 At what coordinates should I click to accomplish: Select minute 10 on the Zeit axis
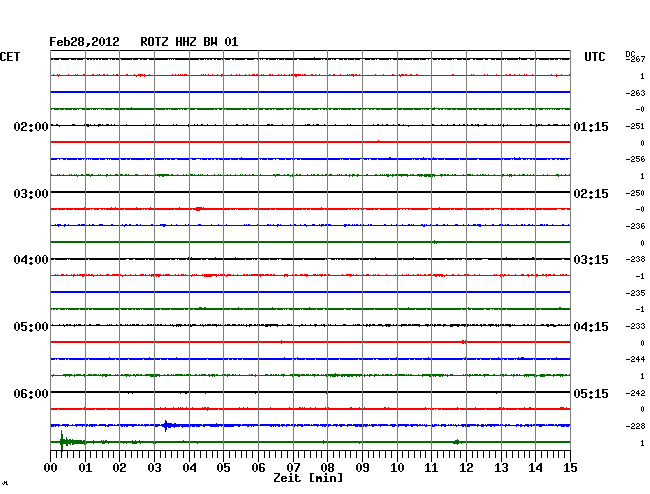tap(397, 467)
